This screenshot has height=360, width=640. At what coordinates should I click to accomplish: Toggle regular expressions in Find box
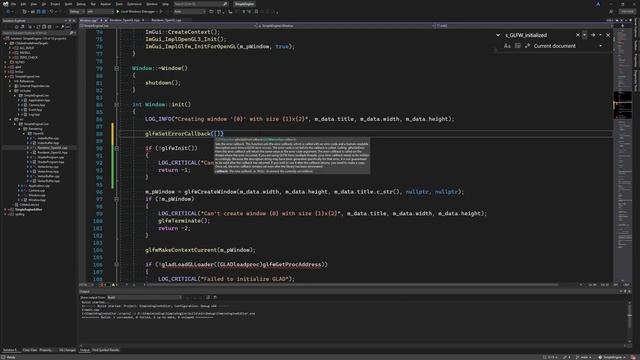tap(527, 46)
